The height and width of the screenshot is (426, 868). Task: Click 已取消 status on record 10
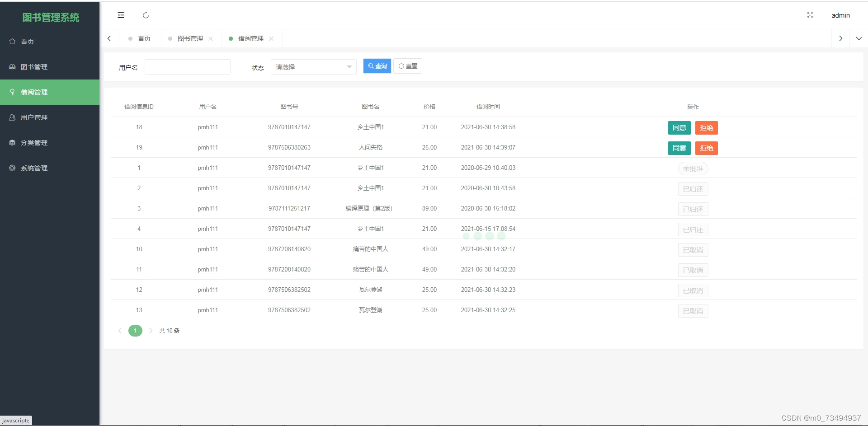[x=693, y=250]
